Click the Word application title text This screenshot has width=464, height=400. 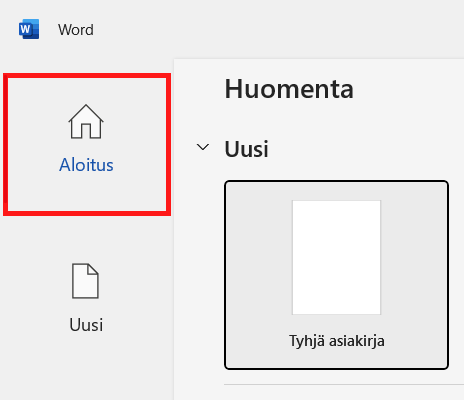[x=76, y=30]
